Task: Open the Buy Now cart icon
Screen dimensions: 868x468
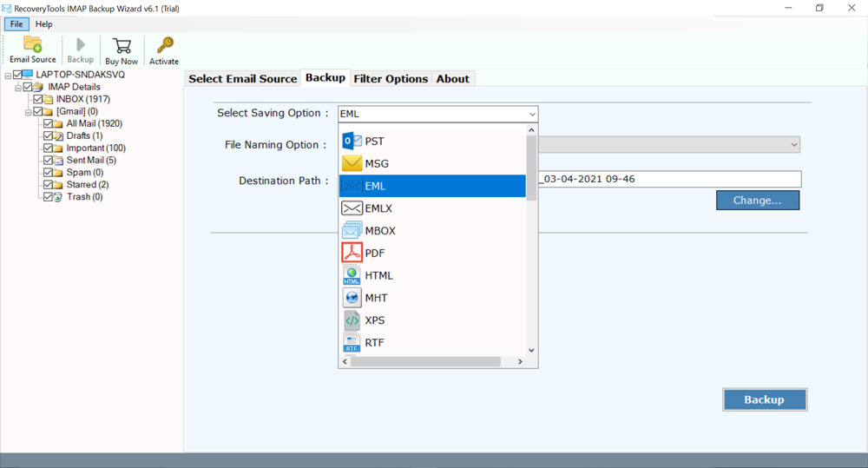Action: (x=122, y=45)
